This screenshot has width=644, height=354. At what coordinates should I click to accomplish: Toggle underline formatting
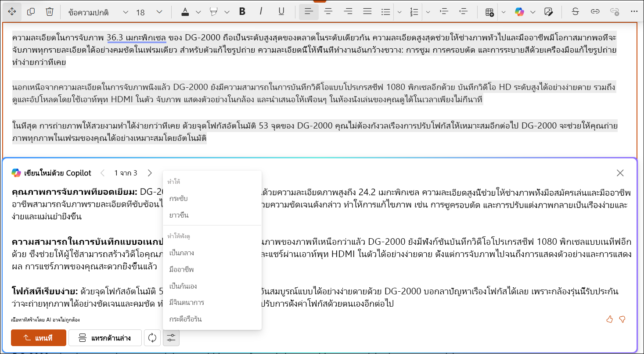tap(281, 12)
